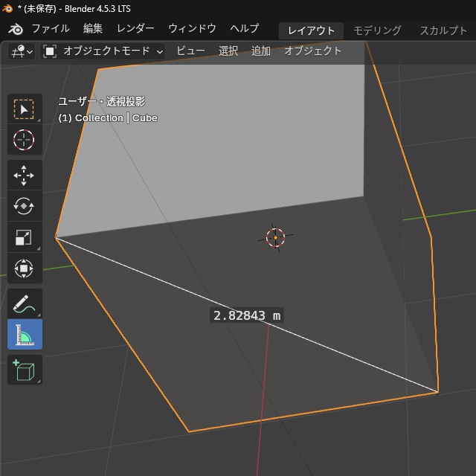Select the Select Box tool
The image size is (476, 476).
coord(25,109)
